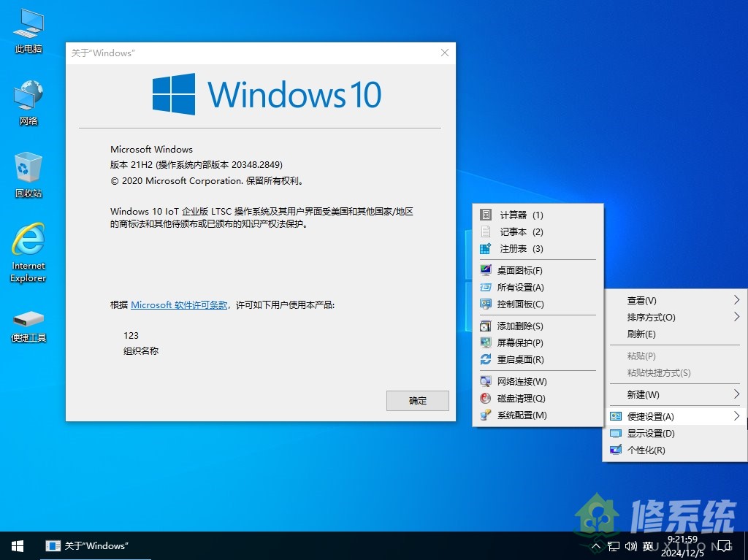Click the 组织名称 text
Viewport: 748px width, 560px height.
point(141,351)
